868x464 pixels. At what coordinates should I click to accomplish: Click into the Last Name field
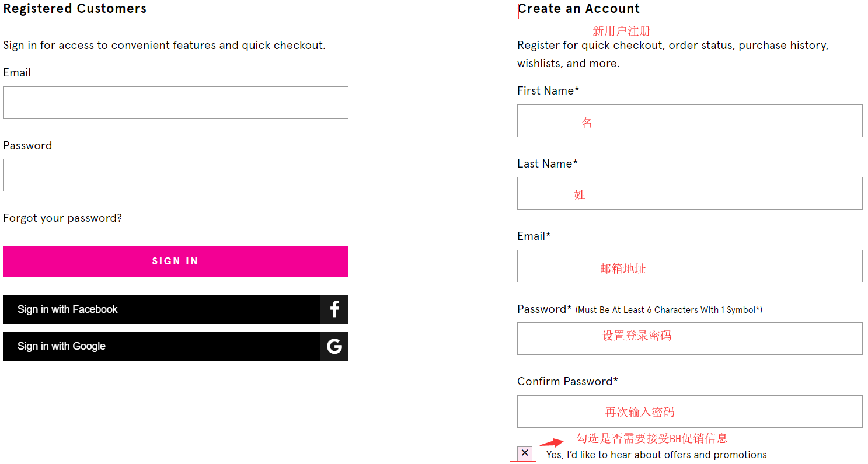tap(689, 193)
